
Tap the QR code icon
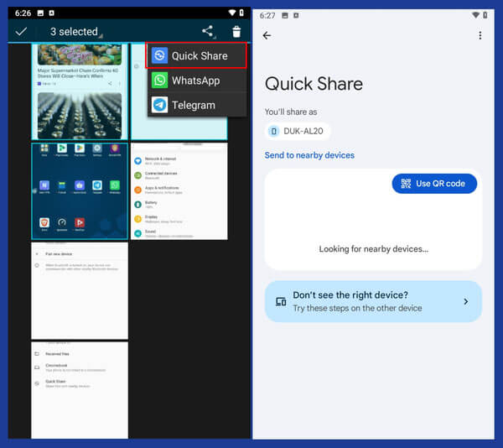(406, 184)
